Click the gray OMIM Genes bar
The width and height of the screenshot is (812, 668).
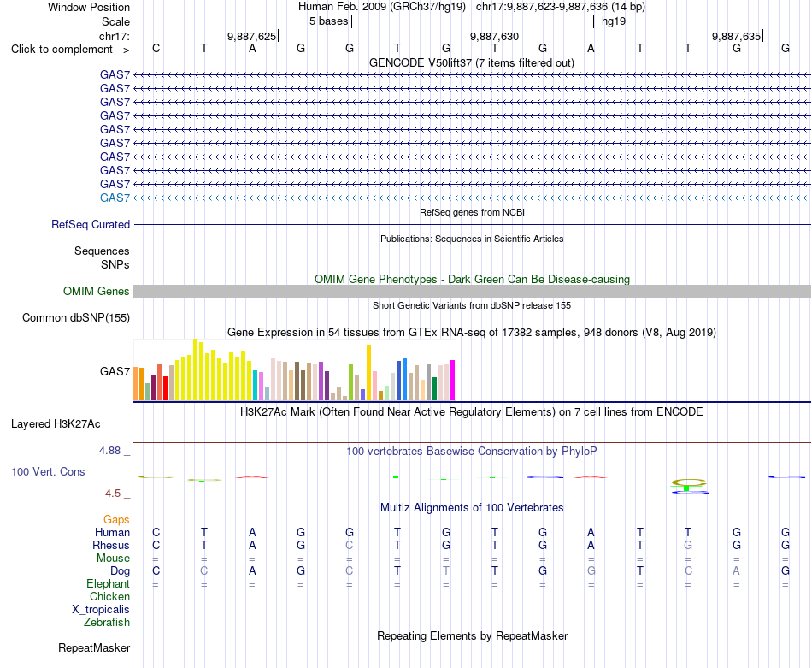pos(472,292)
